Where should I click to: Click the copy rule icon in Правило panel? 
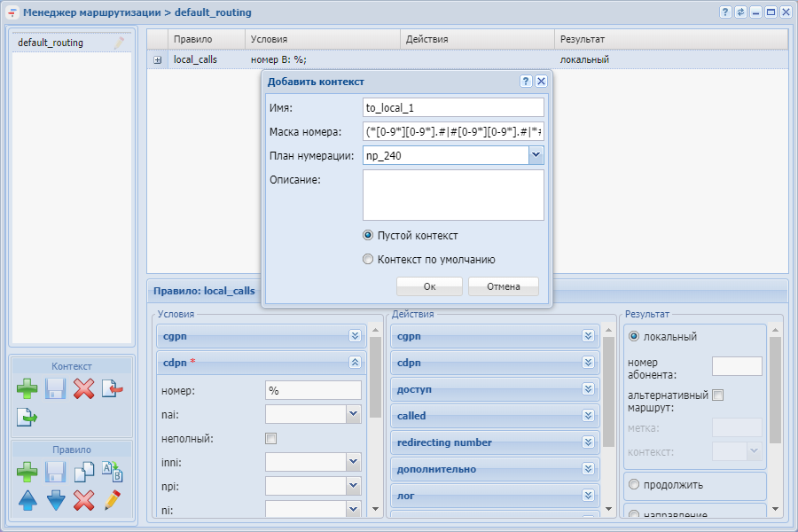coord(83,472)
